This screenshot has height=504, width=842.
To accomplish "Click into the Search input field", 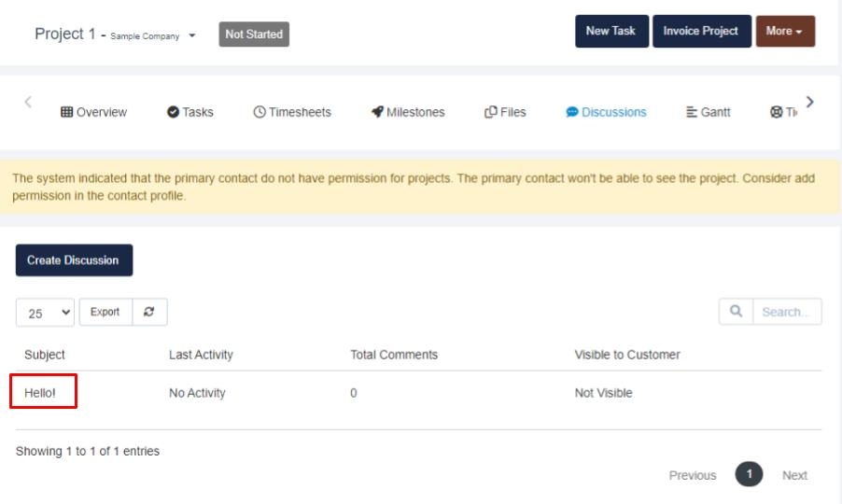I will point(786,313).
